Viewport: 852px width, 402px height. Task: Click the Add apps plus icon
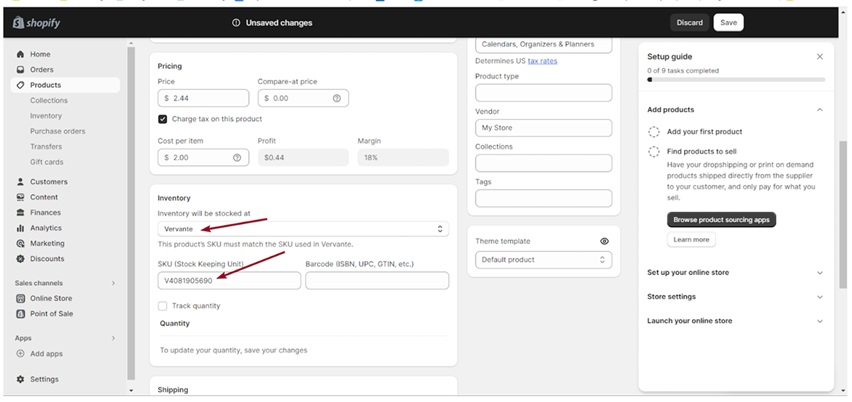coord(21,354)
